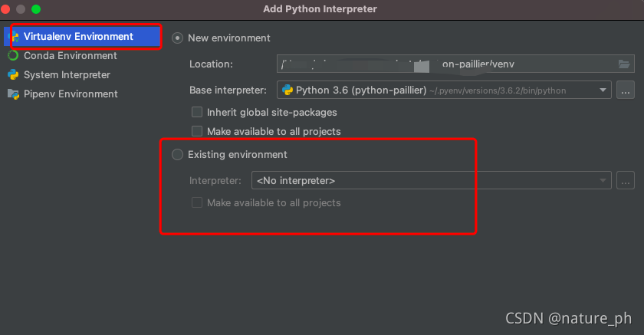Click the ellipsis button beside Base interpreter
This screenshot has height=335, width=644.
pyautogui.click(x=625, y=90)
